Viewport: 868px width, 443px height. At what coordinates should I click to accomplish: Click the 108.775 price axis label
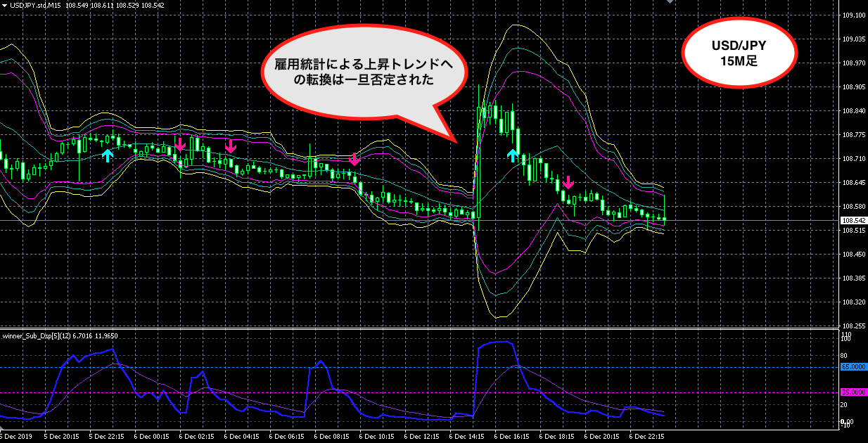tap(853, 135)
